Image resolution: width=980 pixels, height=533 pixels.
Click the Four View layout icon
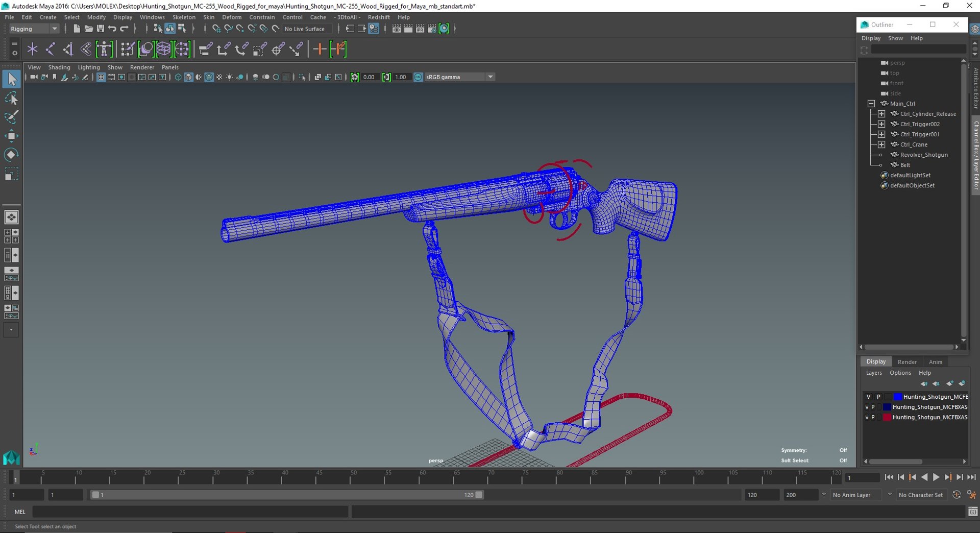pos(11,236)
